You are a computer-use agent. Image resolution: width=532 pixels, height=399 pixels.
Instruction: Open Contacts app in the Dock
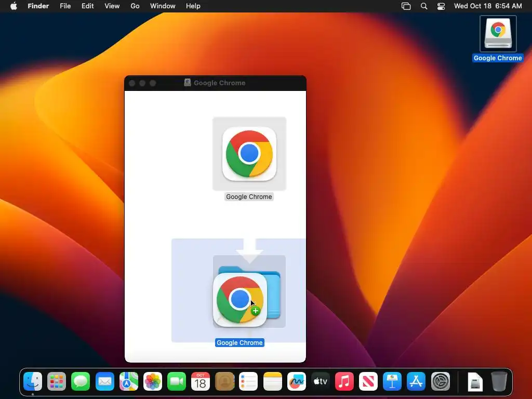pyautogui.click(x=224, y=382)
